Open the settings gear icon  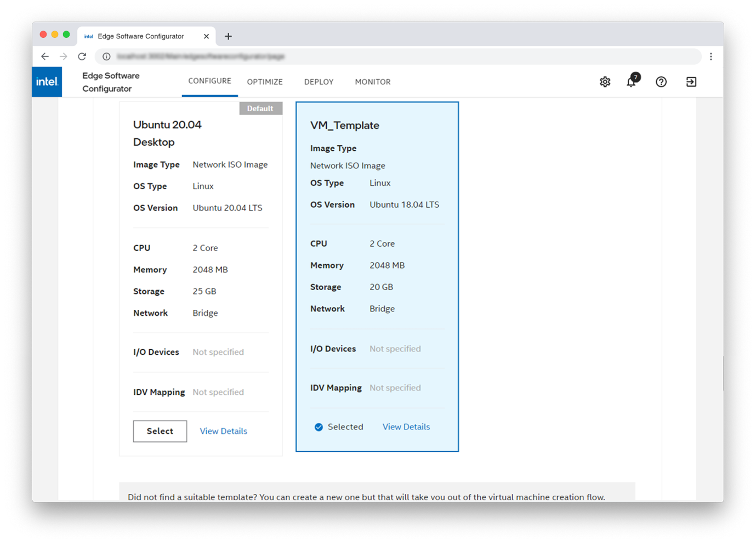605,81
